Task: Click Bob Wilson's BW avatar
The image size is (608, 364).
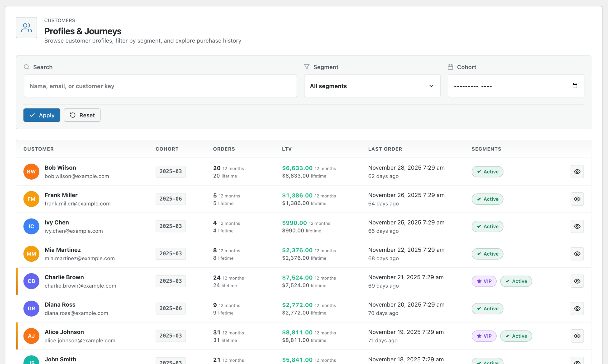Action: 31,172
